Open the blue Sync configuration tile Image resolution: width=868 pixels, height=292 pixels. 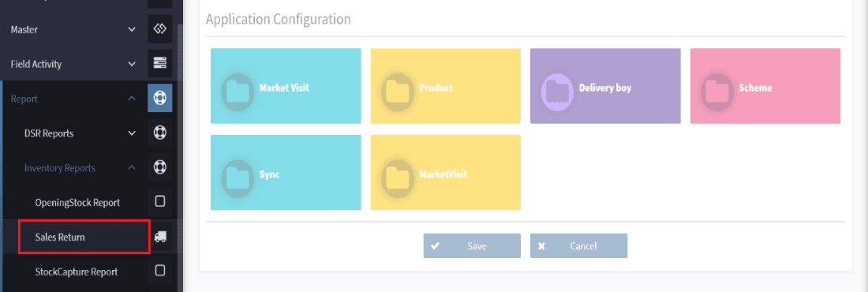tap(286, 172)
